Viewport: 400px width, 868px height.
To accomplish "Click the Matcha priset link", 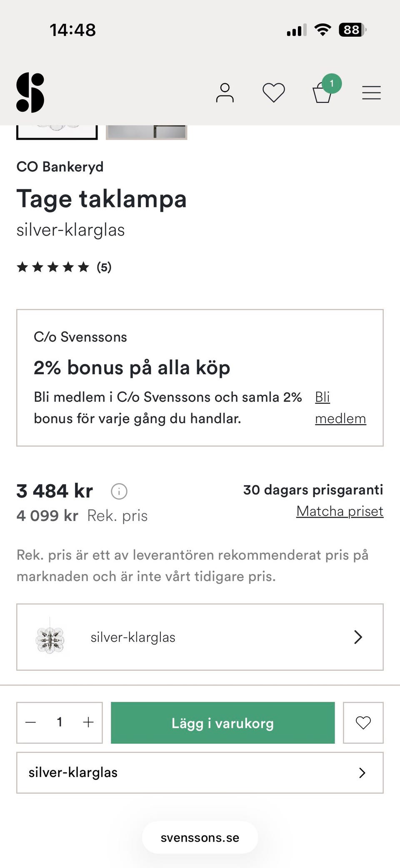I will pyautogui.click(x=340, y=511).
